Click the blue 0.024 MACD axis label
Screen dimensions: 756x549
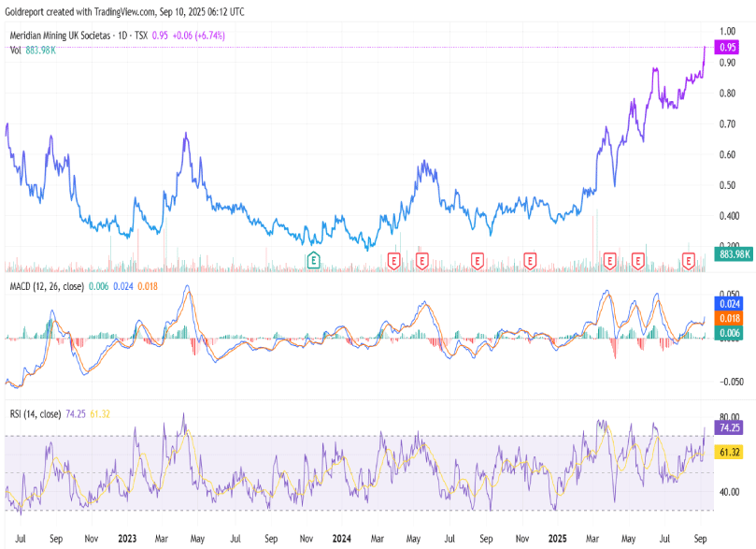point(728,304)
